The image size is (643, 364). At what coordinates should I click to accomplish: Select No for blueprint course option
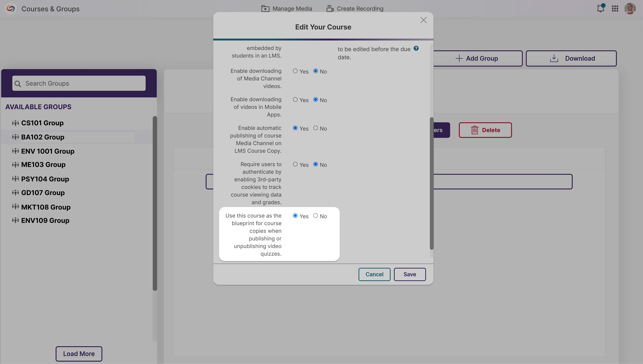[x=315, y=216]
